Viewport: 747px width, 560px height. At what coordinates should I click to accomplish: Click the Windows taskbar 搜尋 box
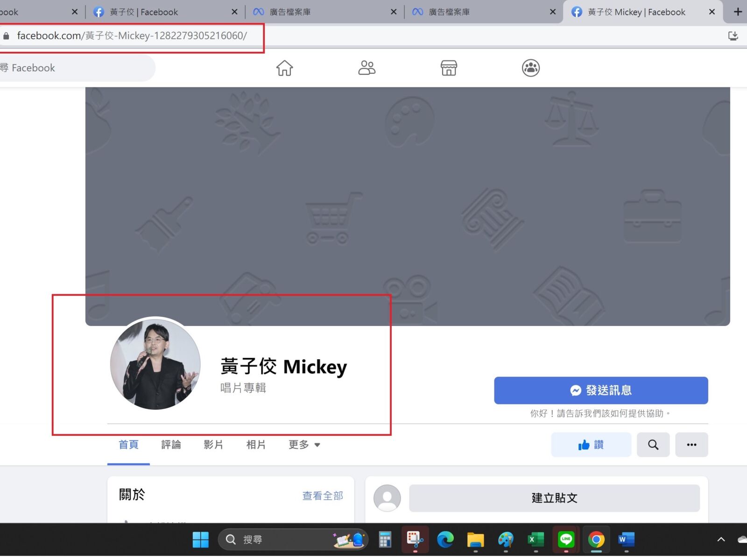click(293, 539)
